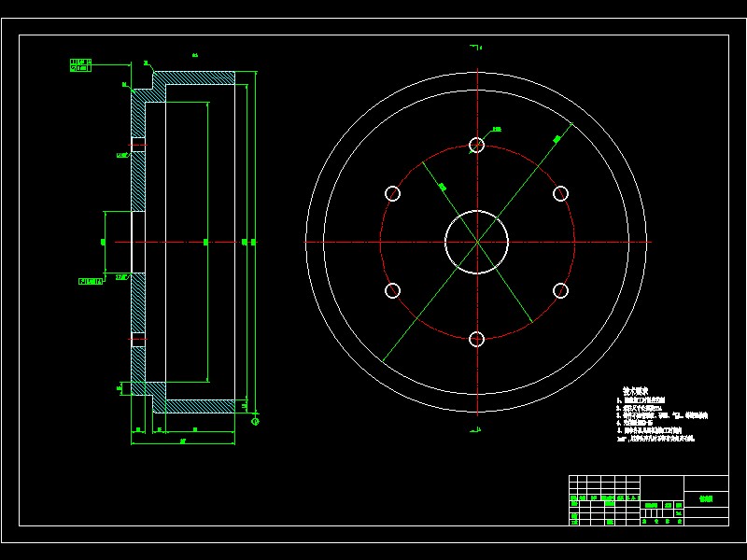Select the lower-left bolt hole circle
The image size is (747, 560).
click(x=392, y=290)
